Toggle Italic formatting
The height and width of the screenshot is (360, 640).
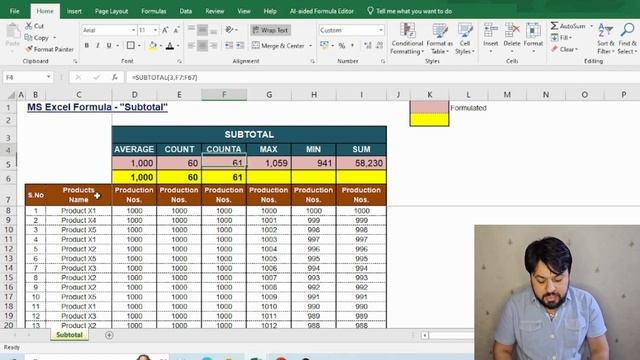point(98,45)
